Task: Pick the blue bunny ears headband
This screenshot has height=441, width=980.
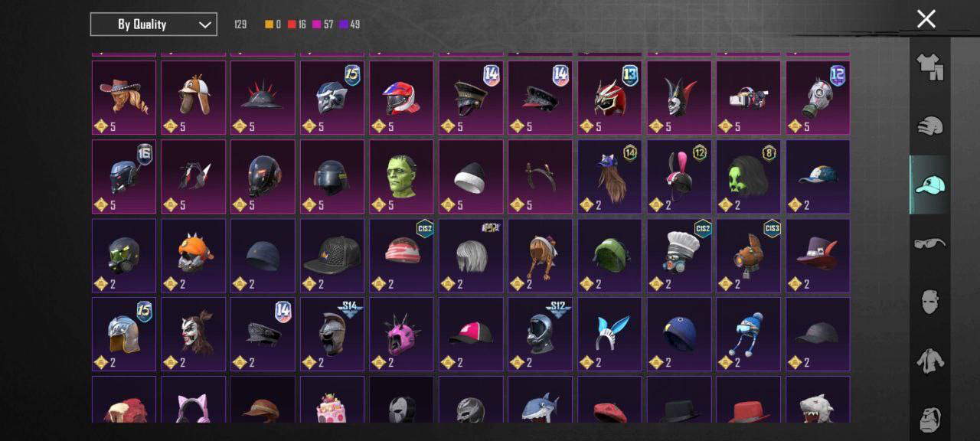Action: pyautogui.click(x=610, y=334)
